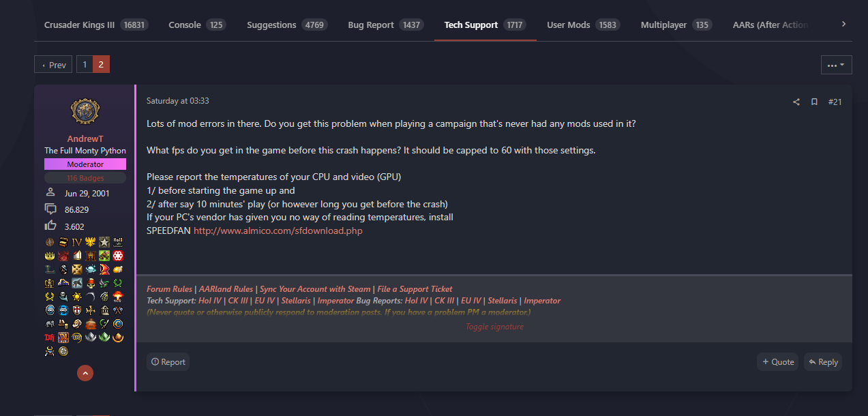This screenshot has width=868, height=416.
Task: Click the thumbs-up likes icon in the sidebar
Action: [50, 225]
